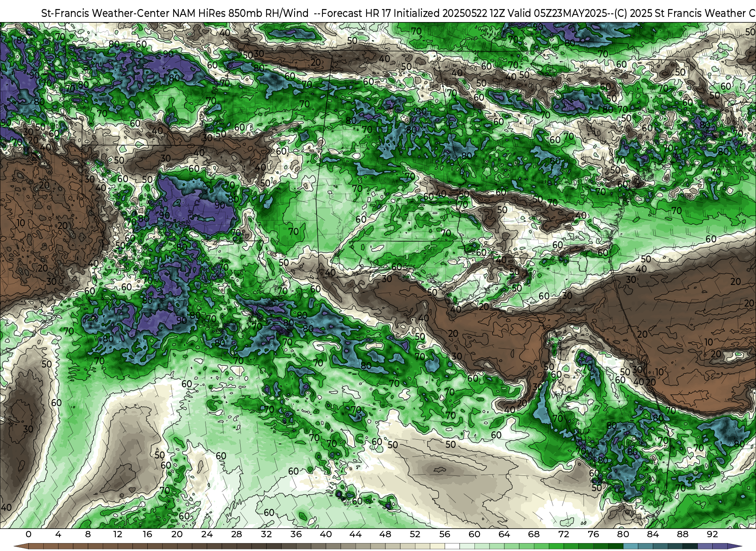Click the '76' label on the color scale
This screenshot has height=551, width=756.
[x=593, y=534]
